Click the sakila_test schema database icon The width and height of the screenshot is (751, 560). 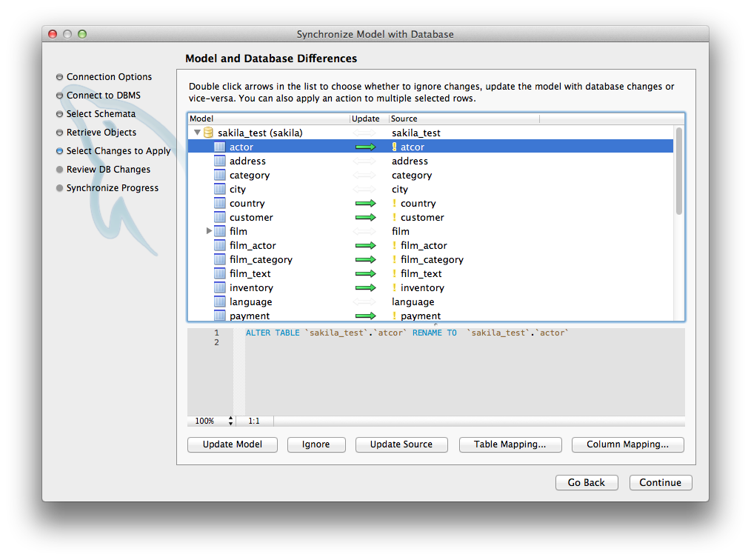pyautogui.click(x=208, y=132)
